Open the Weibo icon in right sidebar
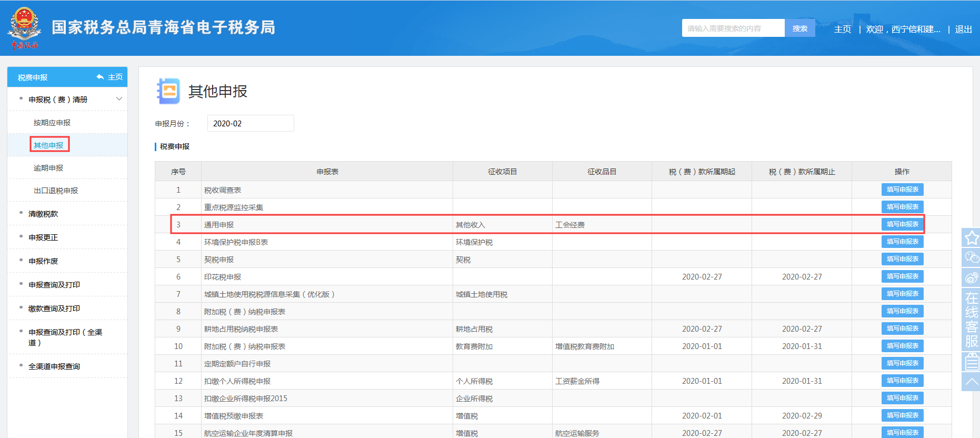This screenshot has width=980, height=438. click(x=971, y=277)
